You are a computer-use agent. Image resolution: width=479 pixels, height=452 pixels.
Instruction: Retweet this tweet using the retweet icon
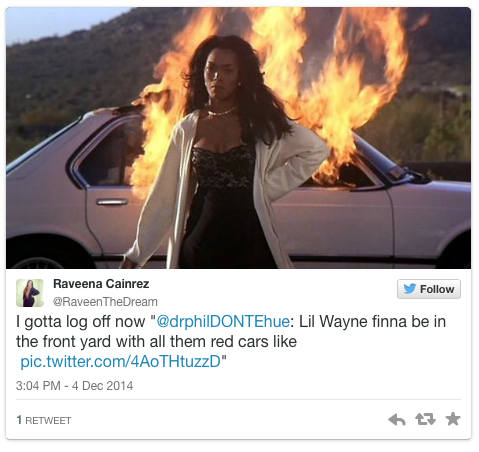(425, 419)
